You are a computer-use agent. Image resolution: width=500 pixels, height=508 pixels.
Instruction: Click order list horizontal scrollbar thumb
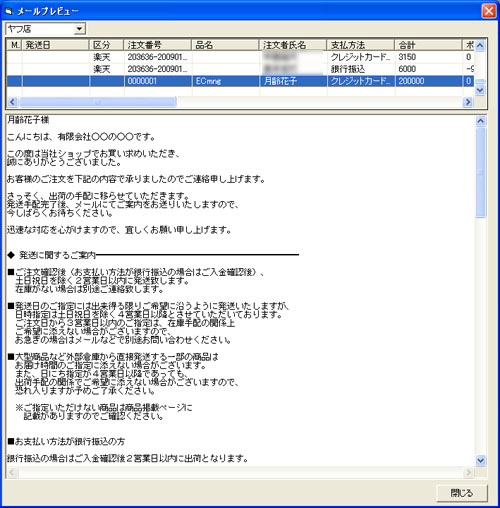(x=98, y=102)
